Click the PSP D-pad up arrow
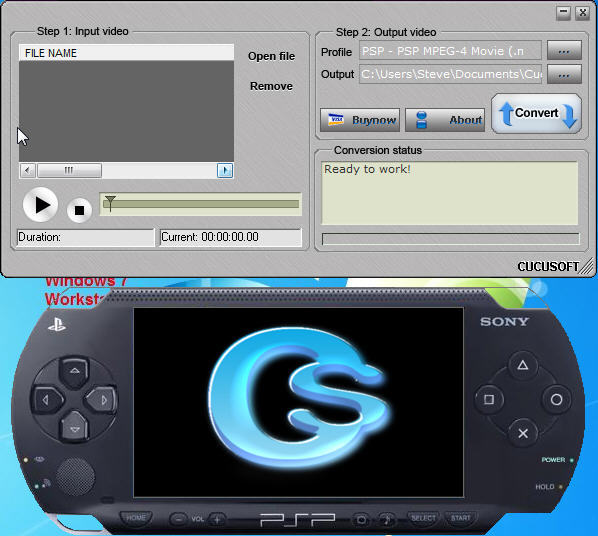Viewport: 598px width, 536px height. (x=74, y=371)
